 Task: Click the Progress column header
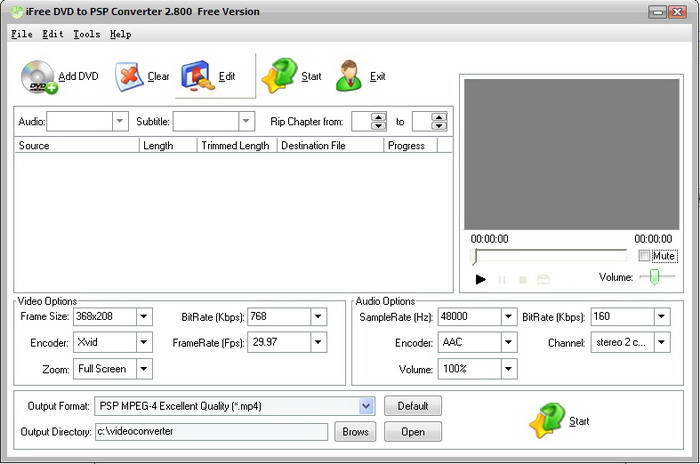coord(411,146)
